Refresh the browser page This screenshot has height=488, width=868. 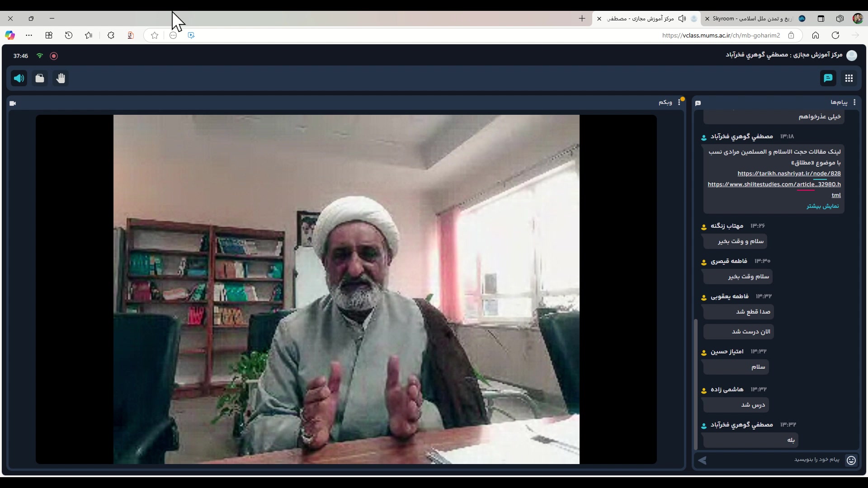point(835,35)
